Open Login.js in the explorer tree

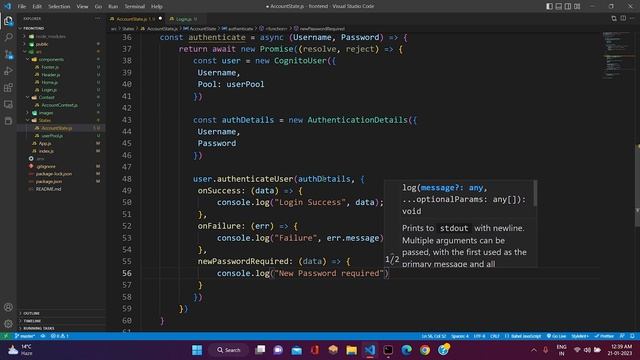[x=49, y=90]
